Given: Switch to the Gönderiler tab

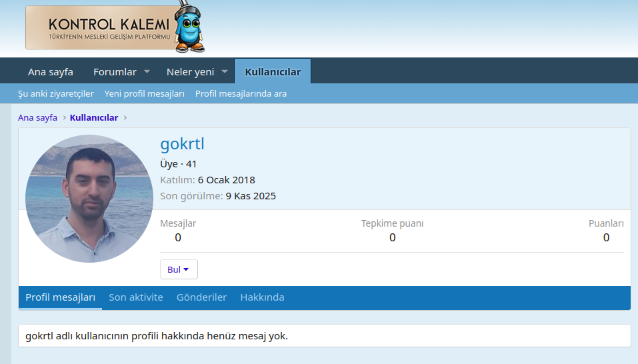Looking at the screenshot, I should (x=201, y=297).
